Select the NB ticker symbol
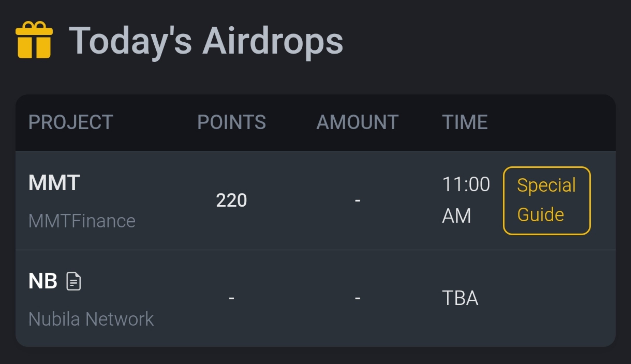This screenshot has width=631, height=364. [43, 281]
